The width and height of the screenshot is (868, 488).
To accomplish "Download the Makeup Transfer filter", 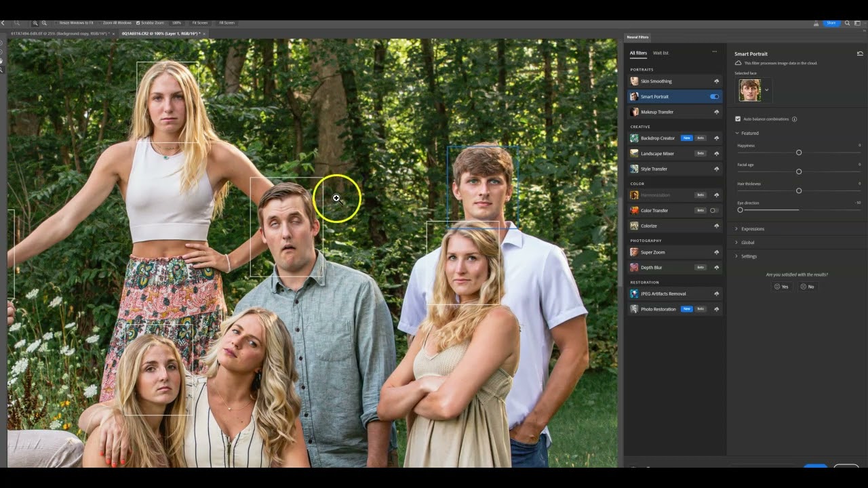I will [716, 112].
